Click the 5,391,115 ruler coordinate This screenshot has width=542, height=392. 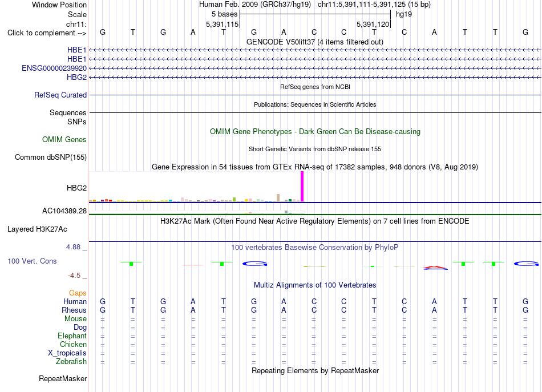click(223, 24)
